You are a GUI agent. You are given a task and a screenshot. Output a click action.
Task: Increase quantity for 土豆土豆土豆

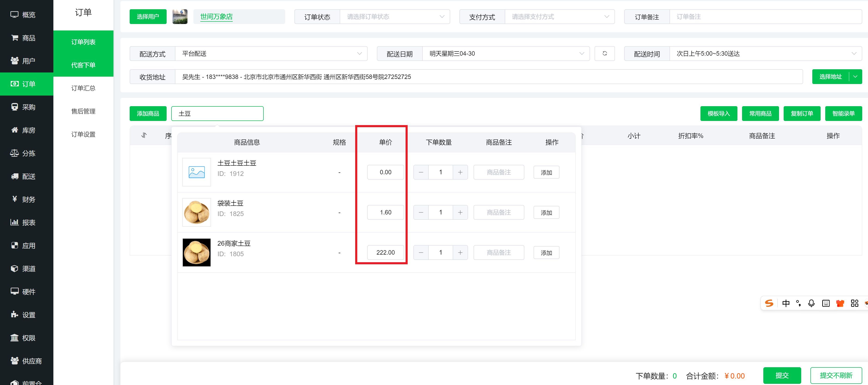click(x=460, y=172)
